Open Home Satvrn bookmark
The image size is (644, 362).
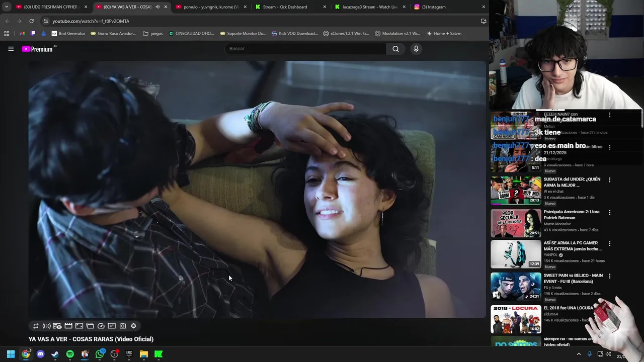[x=444, y=34]
